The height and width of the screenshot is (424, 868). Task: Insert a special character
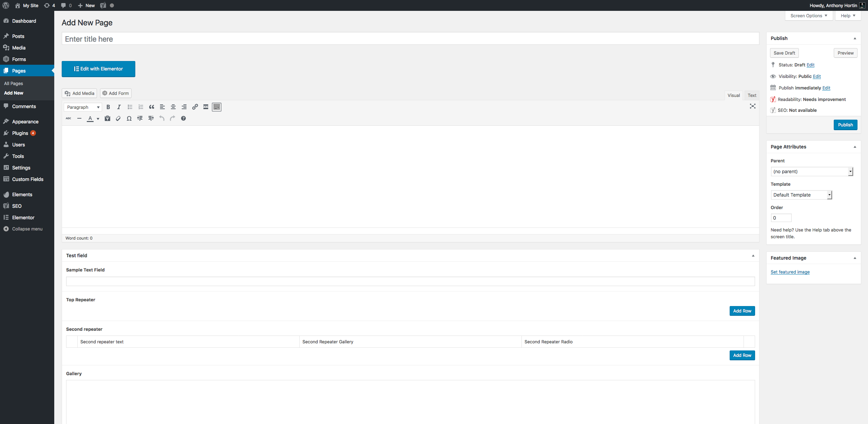129,118
